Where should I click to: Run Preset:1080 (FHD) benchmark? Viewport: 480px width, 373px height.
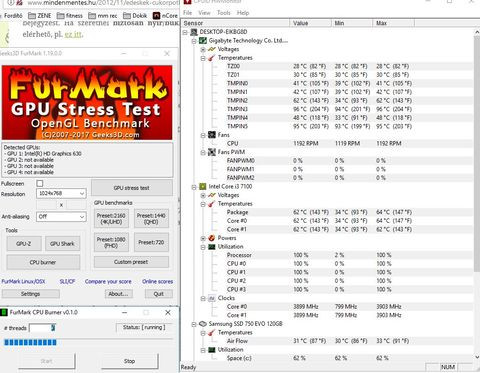(111, 242)
